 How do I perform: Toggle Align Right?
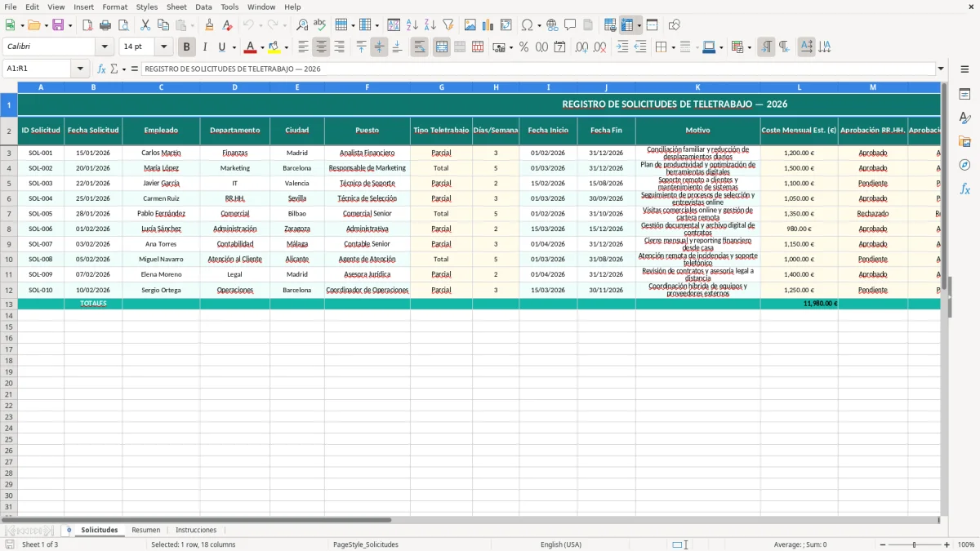(339, 47)
